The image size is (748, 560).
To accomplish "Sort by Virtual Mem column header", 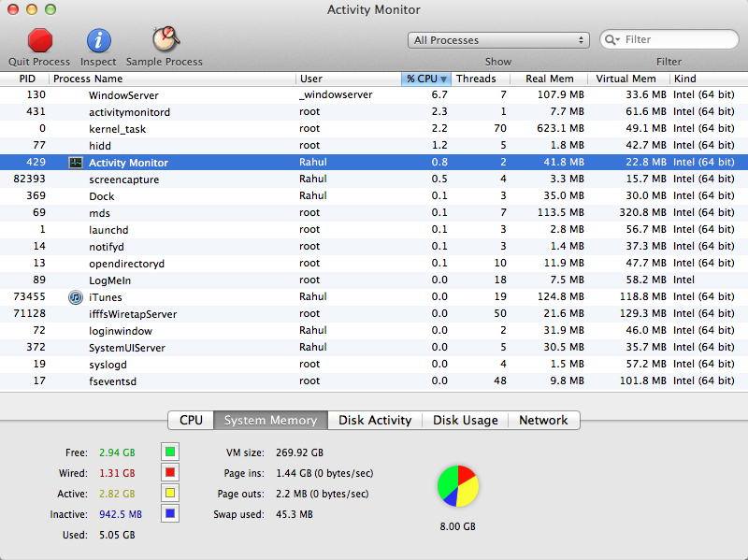I will coord(628,79).
